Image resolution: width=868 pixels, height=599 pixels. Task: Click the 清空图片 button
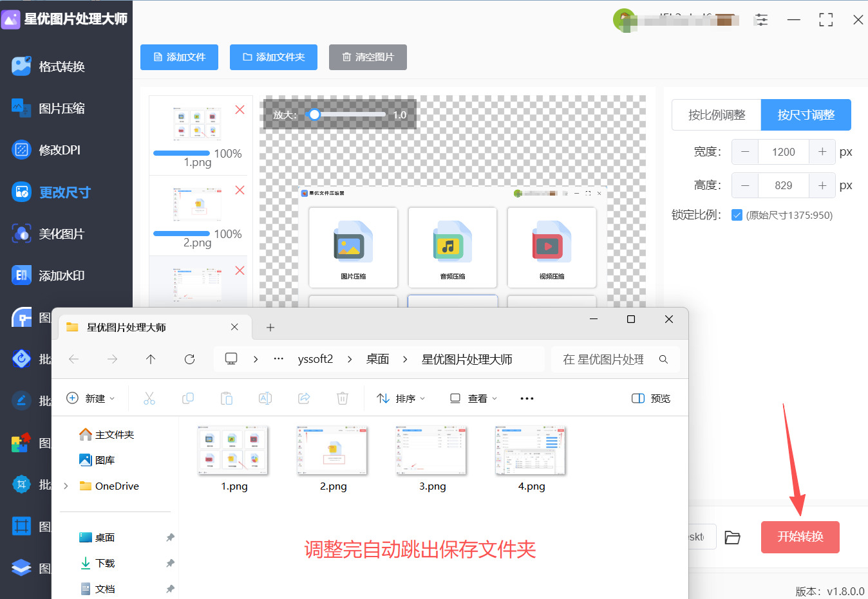(x=368, y=57)
